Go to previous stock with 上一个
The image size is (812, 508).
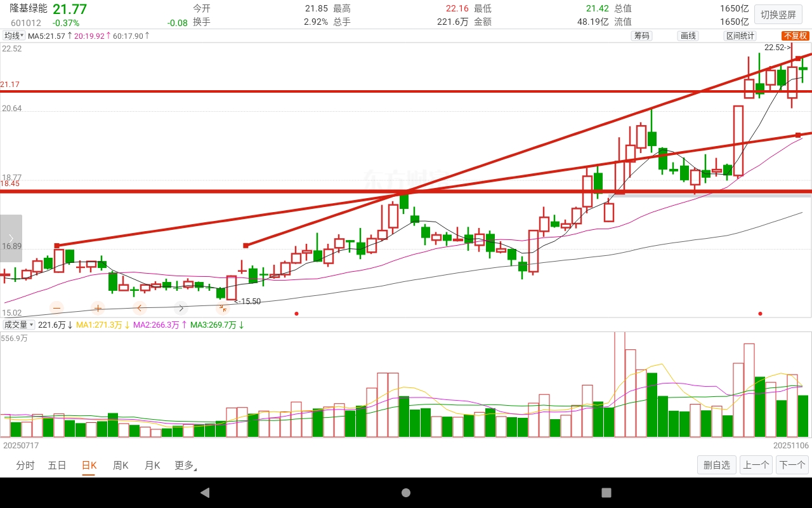pos(756,465)
